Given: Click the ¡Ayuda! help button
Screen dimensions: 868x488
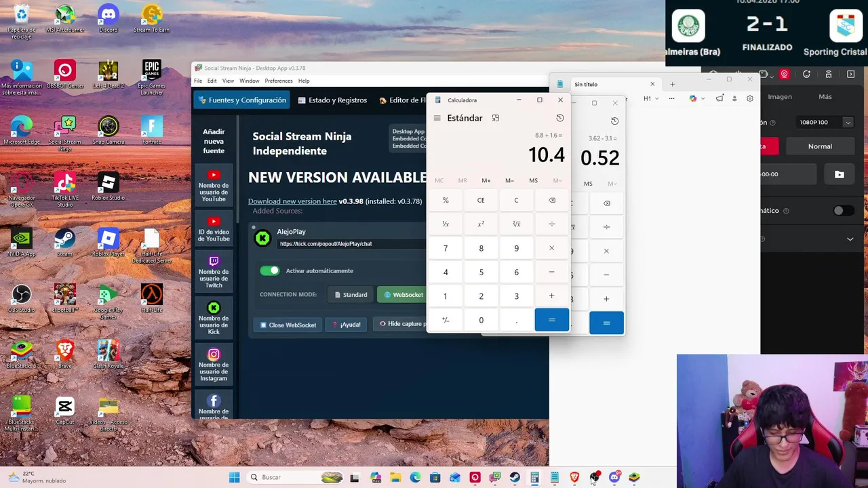Looking at the screenshot, I should pyautogui.click(x=346, y=325).
